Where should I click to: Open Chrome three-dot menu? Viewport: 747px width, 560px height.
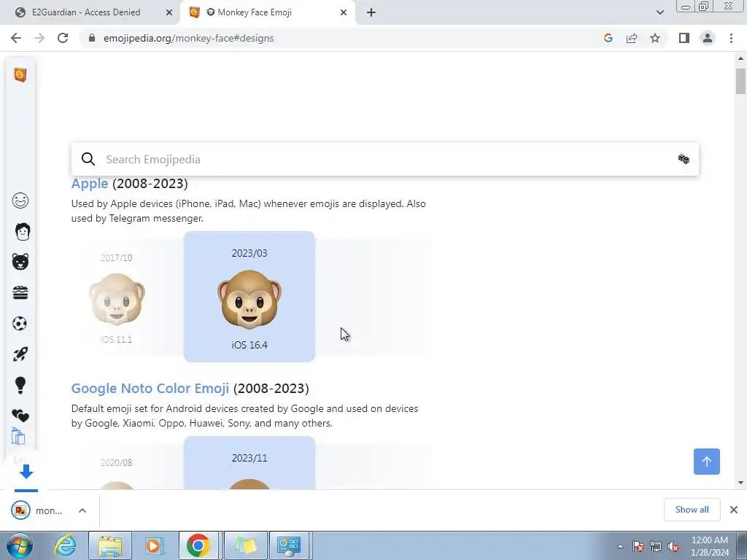tap(731, 38)
